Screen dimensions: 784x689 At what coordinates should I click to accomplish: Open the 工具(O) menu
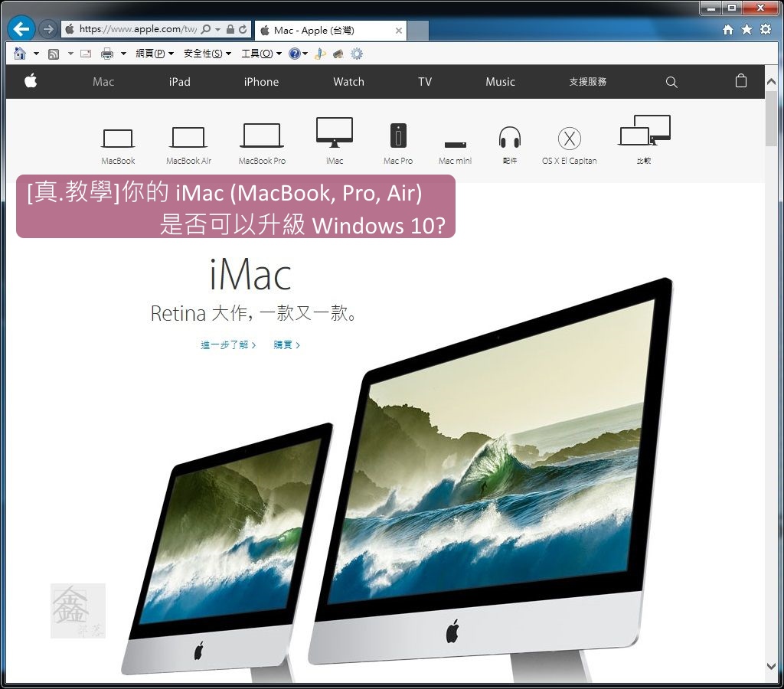[262, 54]
